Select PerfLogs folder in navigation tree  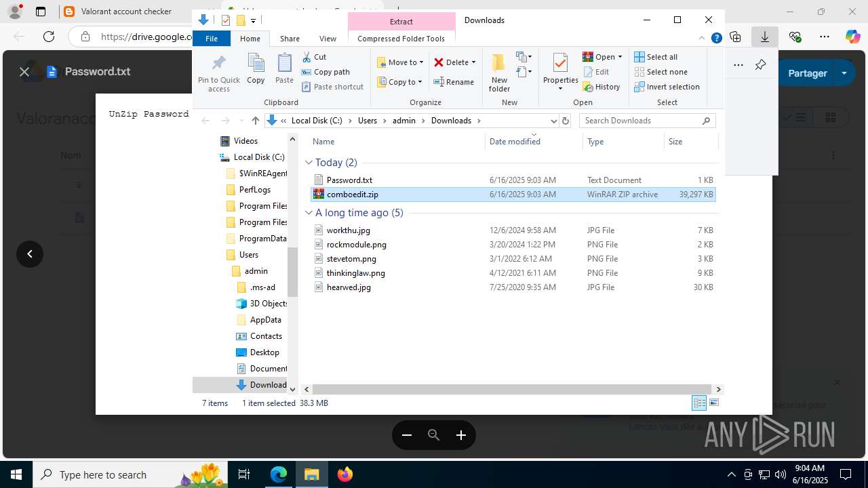point(254,190)
